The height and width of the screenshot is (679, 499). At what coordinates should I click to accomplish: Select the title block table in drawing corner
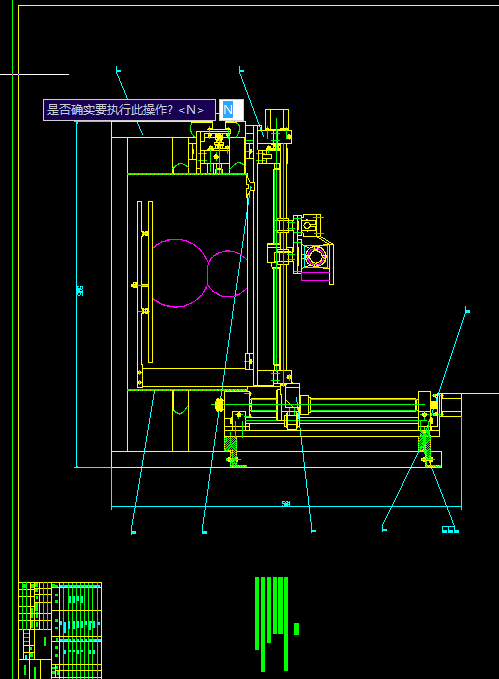tap(60, 630)
